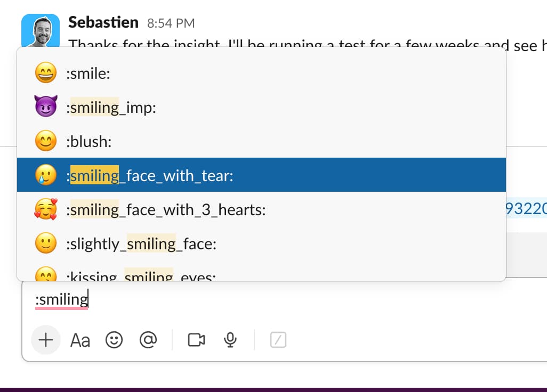The width and height of the screenshot is (547, 392).
Task: Click the face with three hearts icon
Action: tap(46, 209)
